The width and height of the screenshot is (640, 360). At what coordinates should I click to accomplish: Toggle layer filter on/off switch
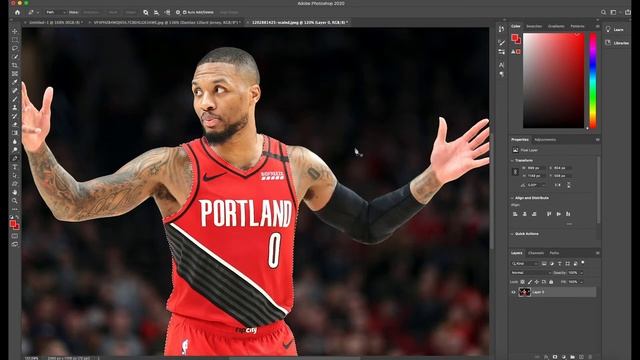pos(583,263)
